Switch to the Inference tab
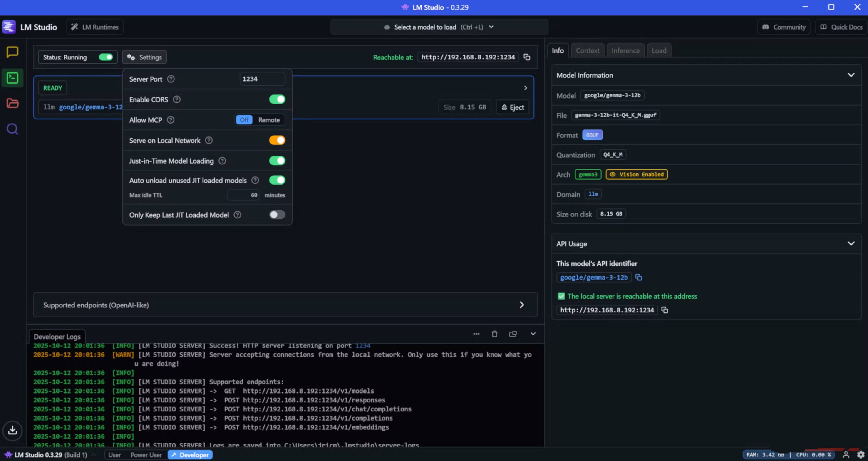This screenshot has width=868, height=461. pyautogui.click(x=625, y=51)
